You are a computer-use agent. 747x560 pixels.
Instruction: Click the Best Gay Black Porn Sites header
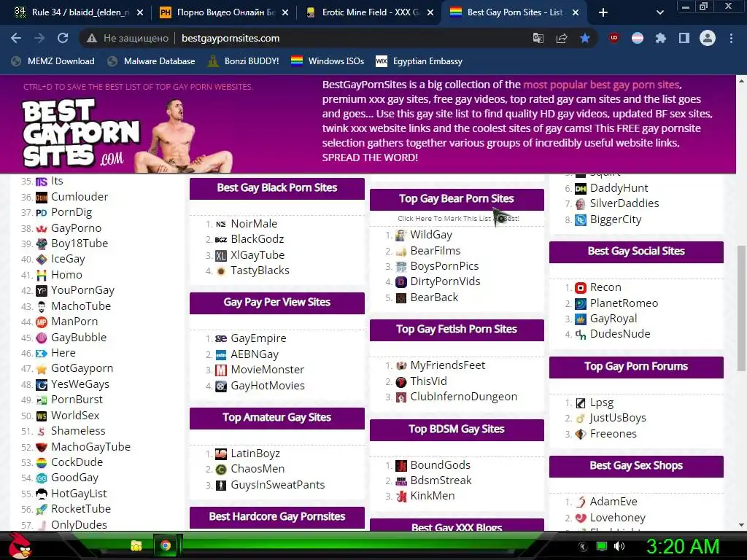coord(276,188)
